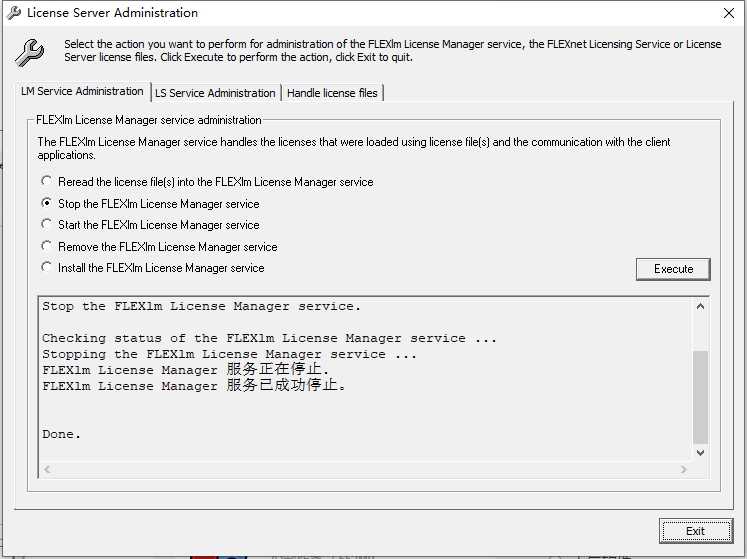Click group label 'FLEXlm License Manager service administration'

(x=149, y=120)
